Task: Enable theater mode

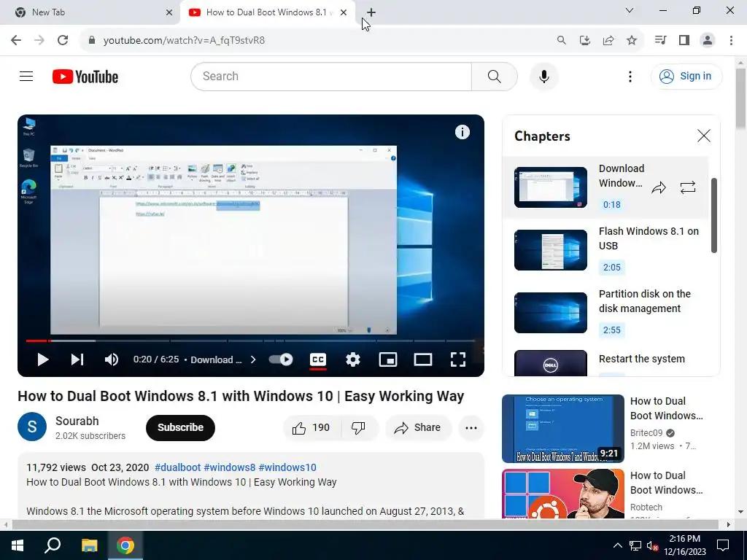Action: [x=423, y=359]
